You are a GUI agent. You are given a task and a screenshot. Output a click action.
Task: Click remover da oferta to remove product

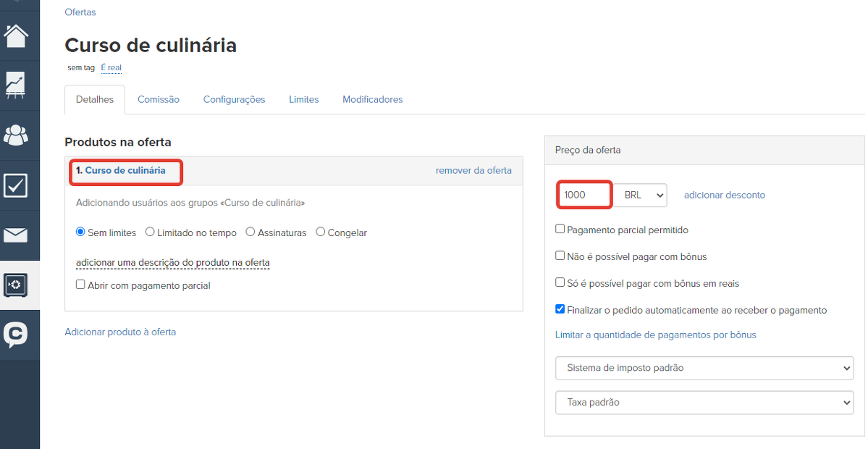pyautogui.click(x=473, y=170)
